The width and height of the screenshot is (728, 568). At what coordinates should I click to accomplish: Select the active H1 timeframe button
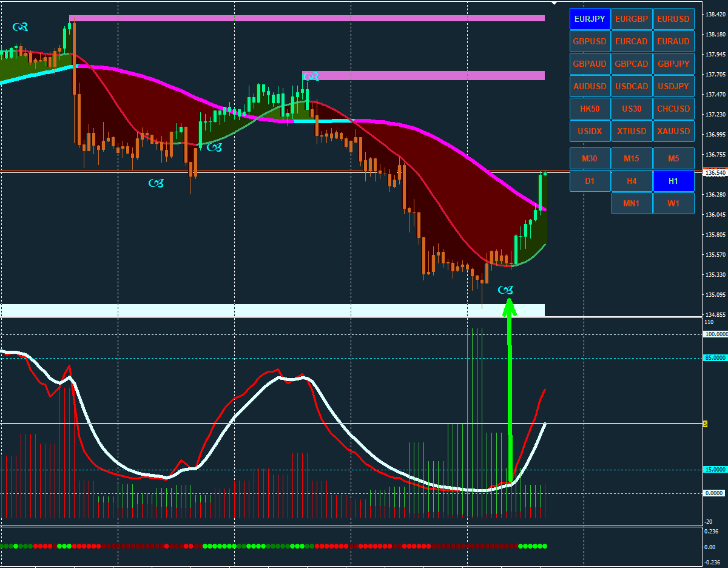pyautogui.click(x=673, y=181)
